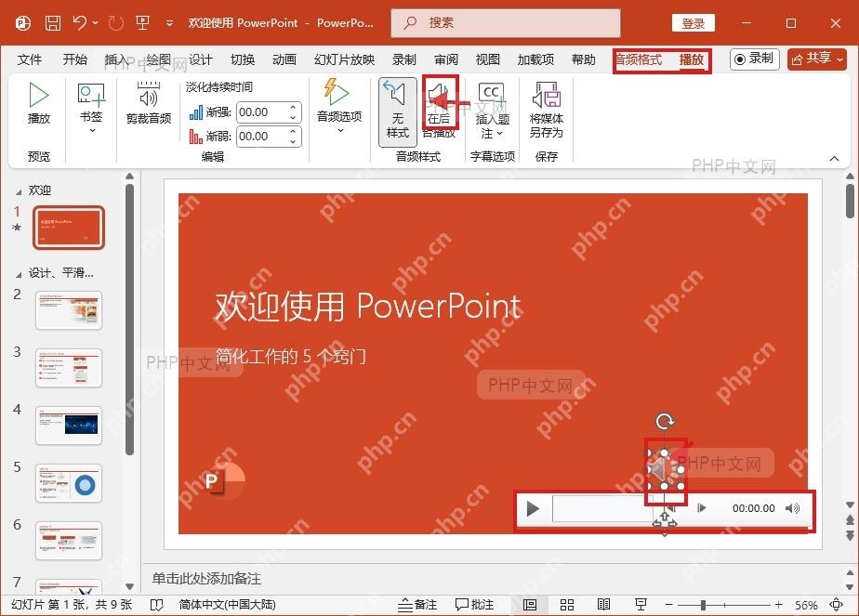The height and width of the screenshot is (616, 859).
Task: Switch to the 音频格式 tab
Action: pyautogui.click(x=639, y=59)
